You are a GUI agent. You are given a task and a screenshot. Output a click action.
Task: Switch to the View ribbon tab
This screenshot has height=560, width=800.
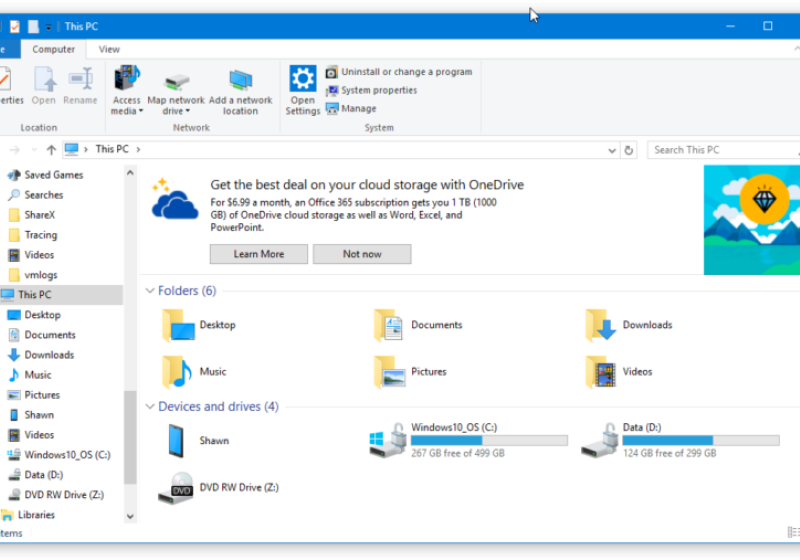[109, 49]
